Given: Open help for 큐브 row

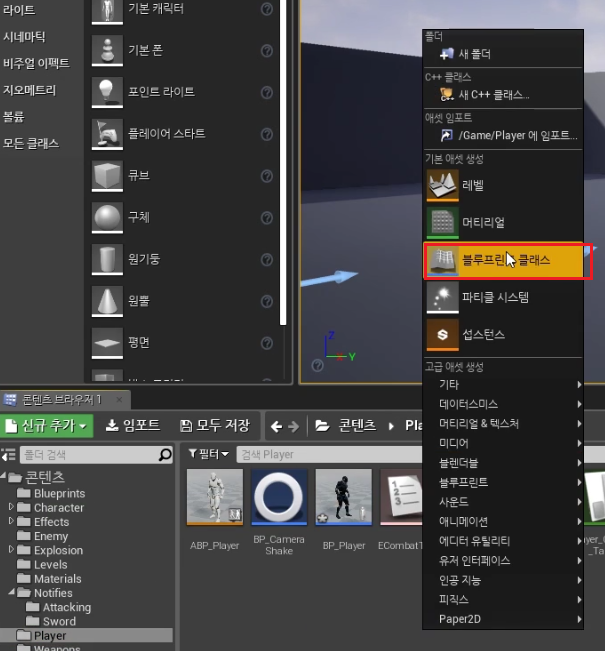Looking at the screenshot, I should [267, 176].
